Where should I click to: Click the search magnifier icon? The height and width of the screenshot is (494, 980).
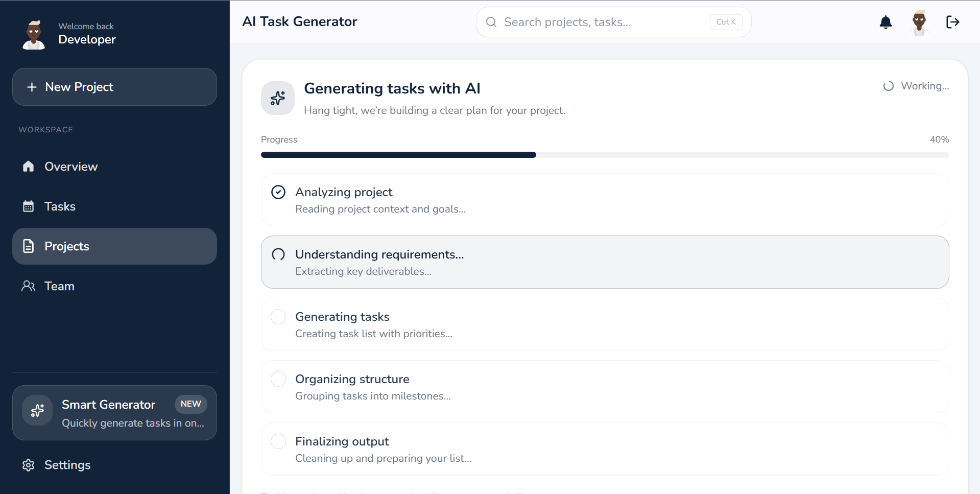(x=491, y=22)
